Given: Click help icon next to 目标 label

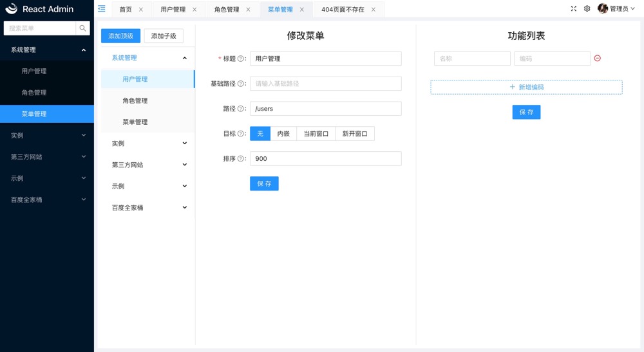Looking at the screenshot, I should coord(241,134).
